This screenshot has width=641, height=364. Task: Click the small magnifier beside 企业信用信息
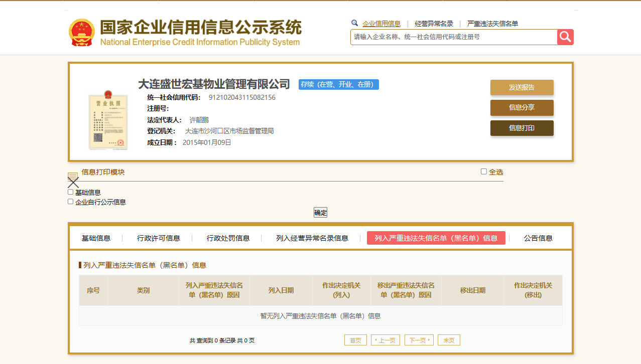(x=354, y=23)
